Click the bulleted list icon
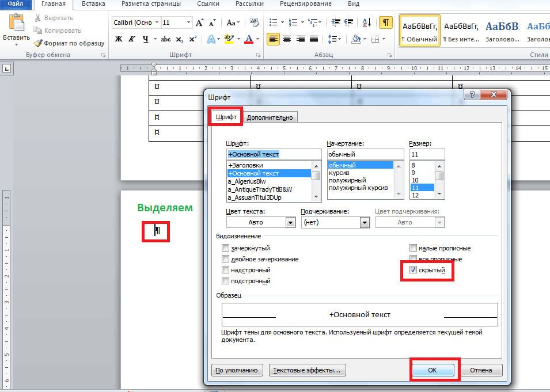The image size is (550, 392). (x=273, y=22)
